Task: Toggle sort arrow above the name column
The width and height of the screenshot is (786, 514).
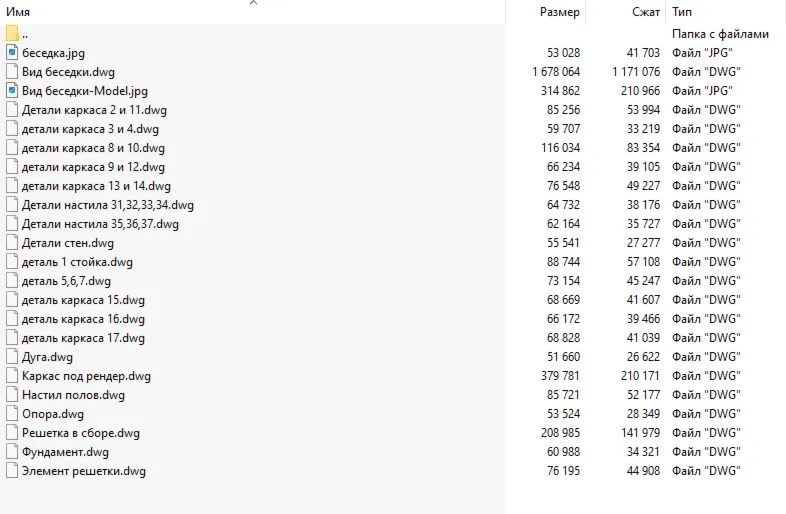Action: (254, 3)
